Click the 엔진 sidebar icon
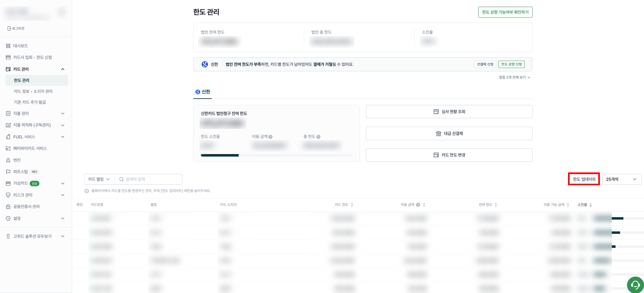The width and height of the screenshot is (644, 293). click(x=8, y=160)
